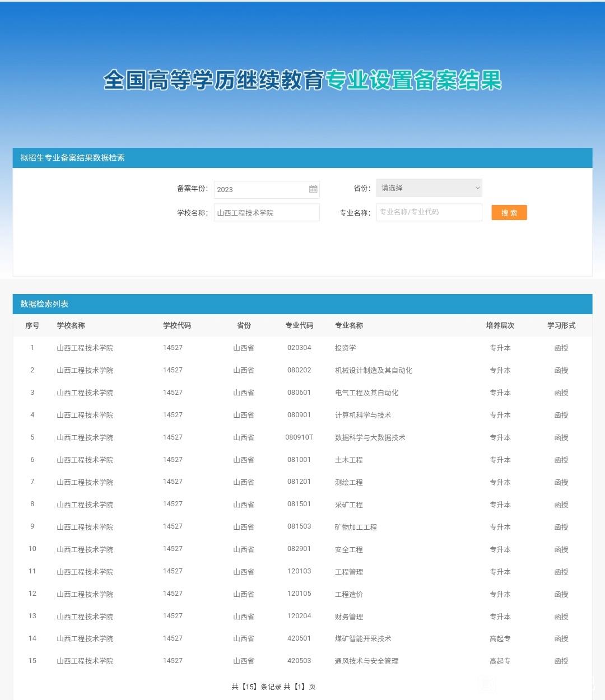Select the 投资学 major cell
The image size is (605, 700).
coord(346,348)
